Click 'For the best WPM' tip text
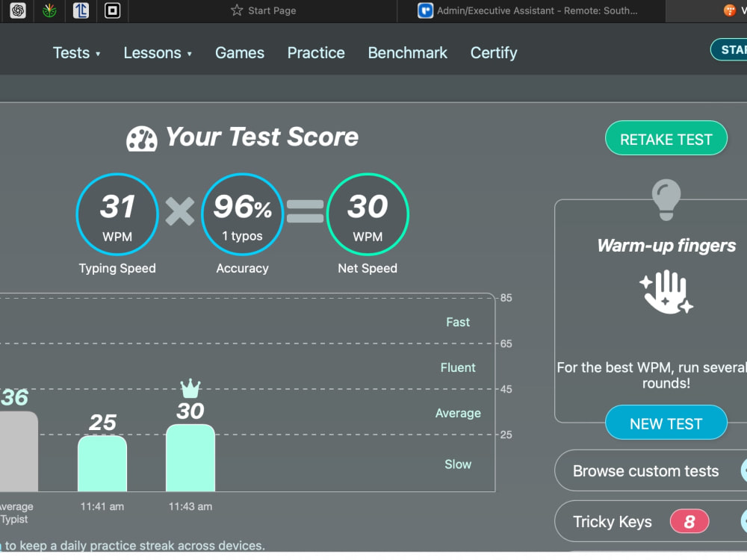This screenshot has width=747, height=560. tap(653, 376)
